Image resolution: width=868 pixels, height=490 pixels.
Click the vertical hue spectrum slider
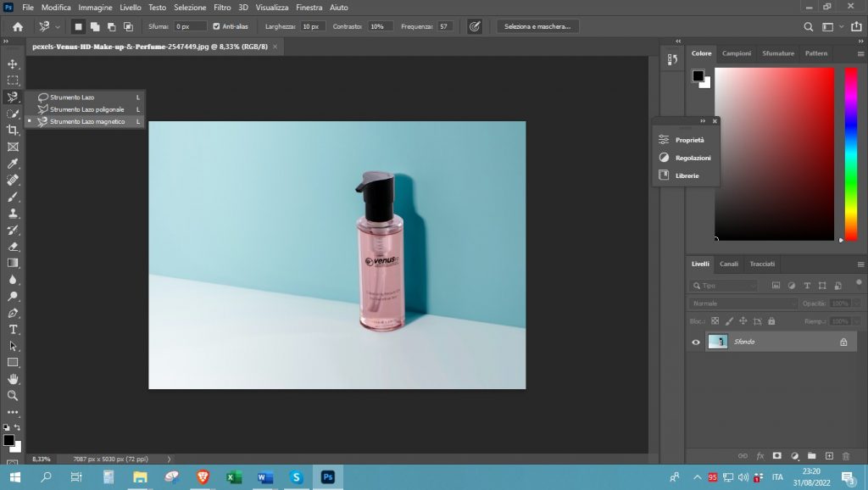[x=850, y=153]
